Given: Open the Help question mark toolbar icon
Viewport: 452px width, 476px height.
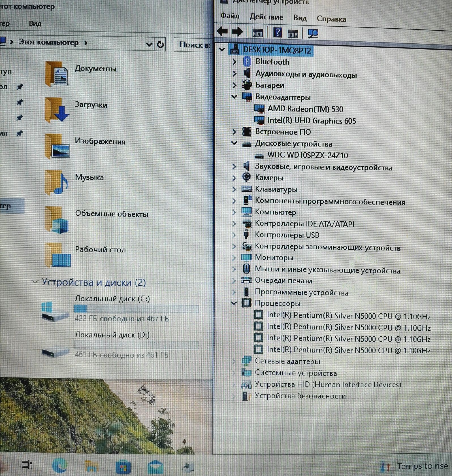Looking at the screenshot, I should [x=277, y=33].
